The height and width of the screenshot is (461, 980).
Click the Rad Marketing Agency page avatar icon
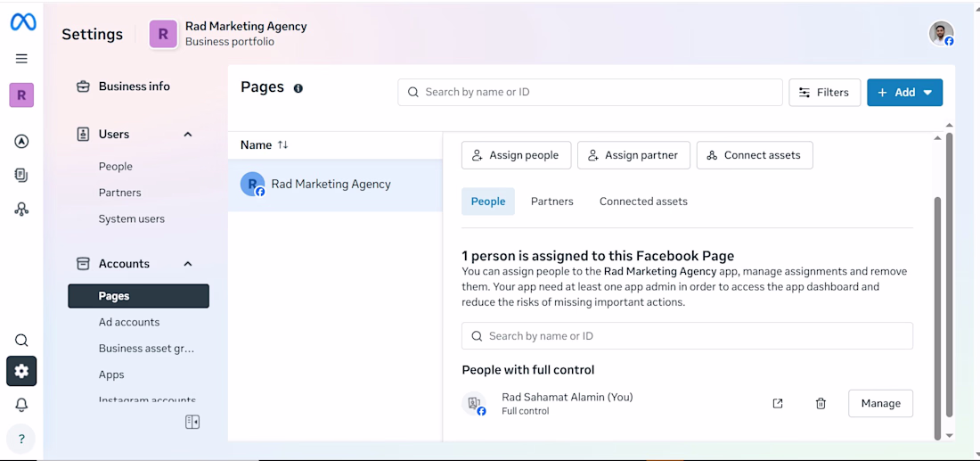point(252,184)
